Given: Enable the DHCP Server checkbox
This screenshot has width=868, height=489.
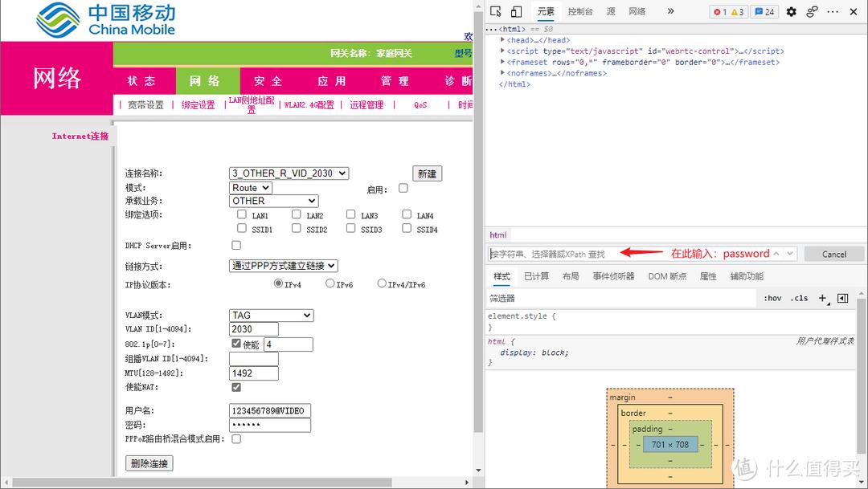Looking at the screenshot, I should click(x=236, y=245).
